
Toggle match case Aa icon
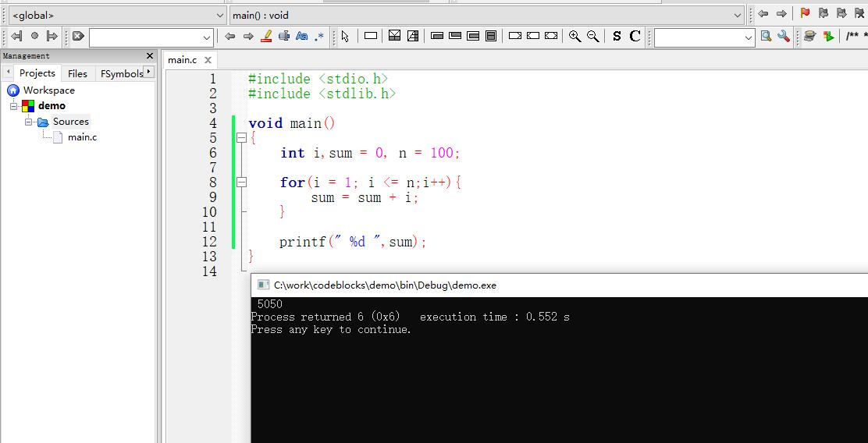pyautogui.click(x=302, y=37)
